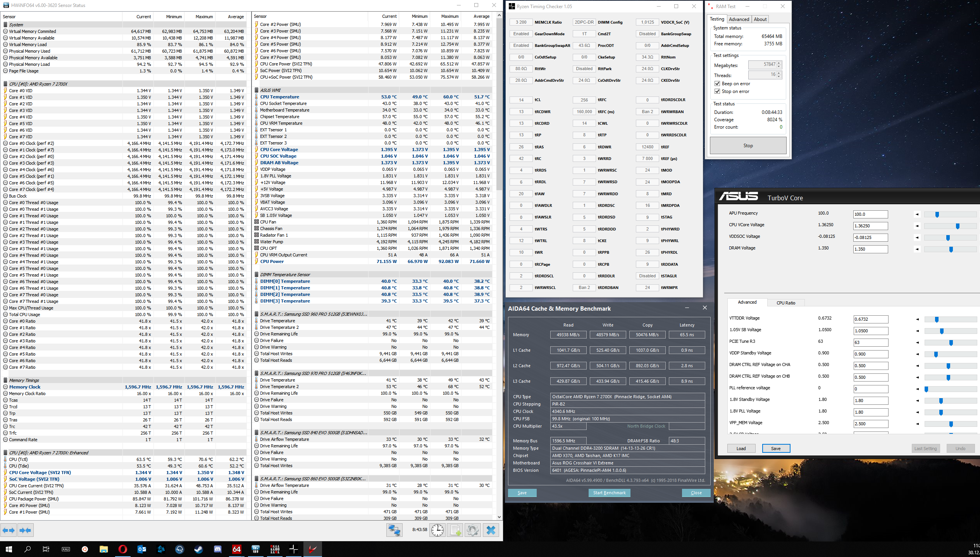Click the HWiNFO clock reset icon

tap(437, 530)
